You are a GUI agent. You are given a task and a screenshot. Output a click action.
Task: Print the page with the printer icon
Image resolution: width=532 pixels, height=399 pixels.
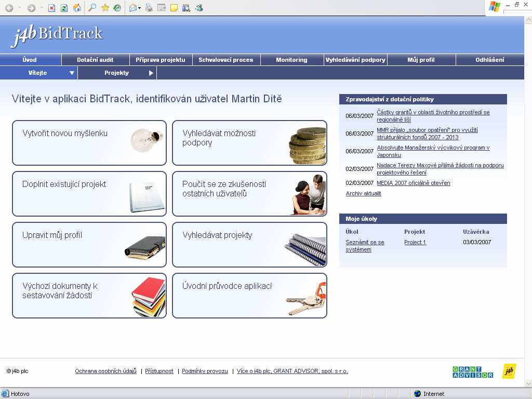click(x=149, y=8)
